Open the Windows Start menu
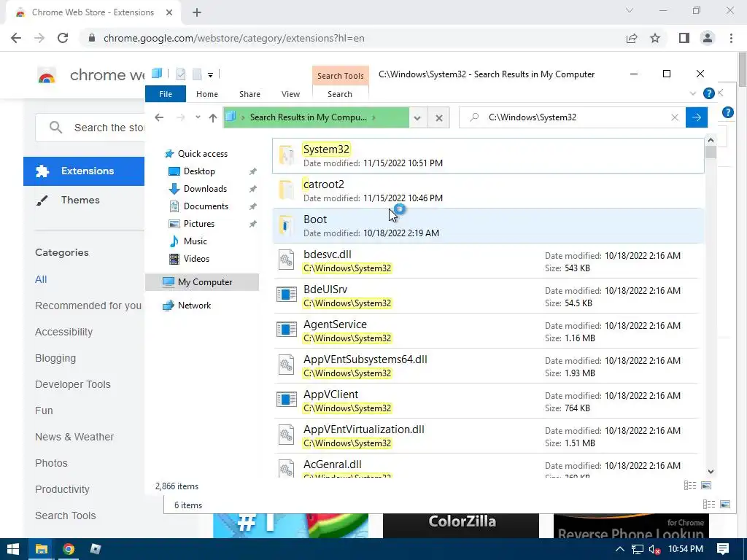This screenshot has width=747, height=560. (x=13, y=549)
